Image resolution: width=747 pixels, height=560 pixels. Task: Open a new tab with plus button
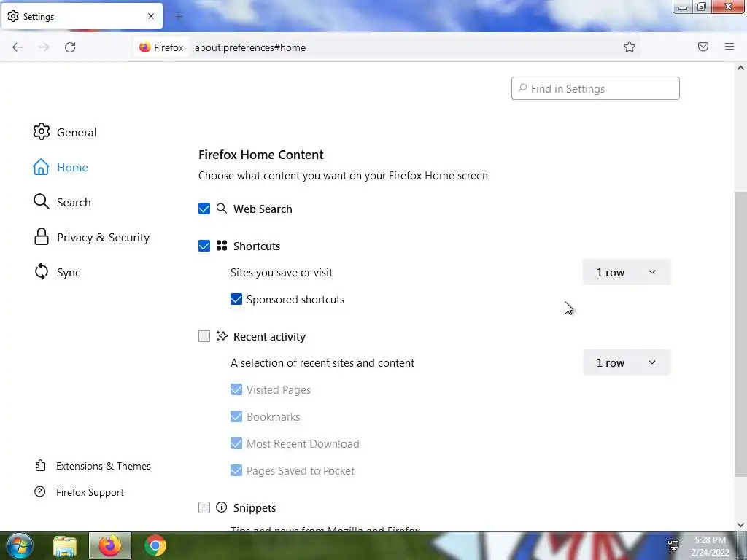click(179, 17)
